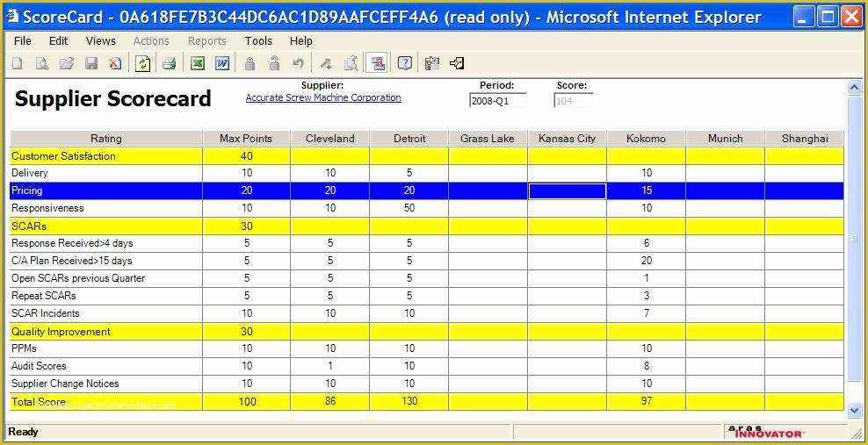Click the Promote arrow-plus icon

tap(327, 63)
